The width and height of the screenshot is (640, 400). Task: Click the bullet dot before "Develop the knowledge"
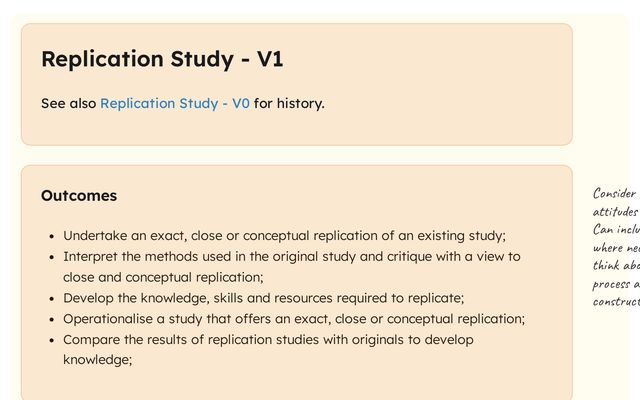coord(51,299)
